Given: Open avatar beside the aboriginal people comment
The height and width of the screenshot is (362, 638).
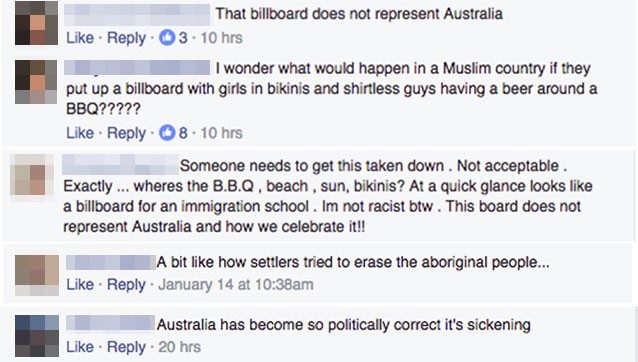Looking at the screenshot, I should click(x=37, y=275).
